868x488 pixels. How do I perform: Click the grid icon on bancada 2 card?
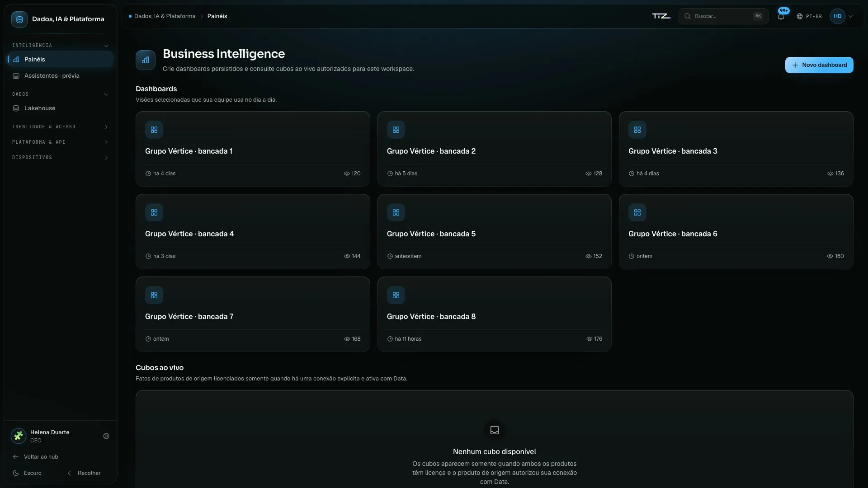tap(396, 130)
